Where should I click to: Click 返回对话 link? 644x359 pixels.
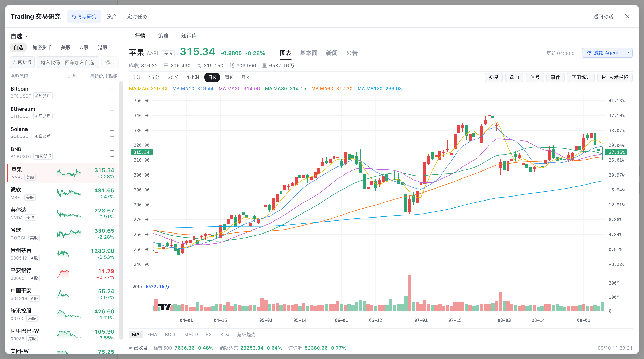tap(603, 17)
